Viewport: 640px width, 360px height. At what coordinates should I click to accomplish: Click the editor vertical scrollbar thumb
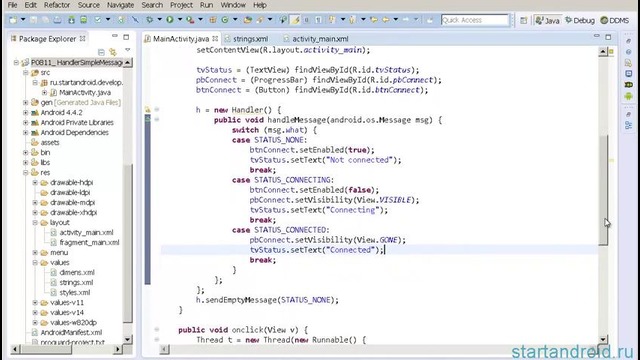coord(603,190)
